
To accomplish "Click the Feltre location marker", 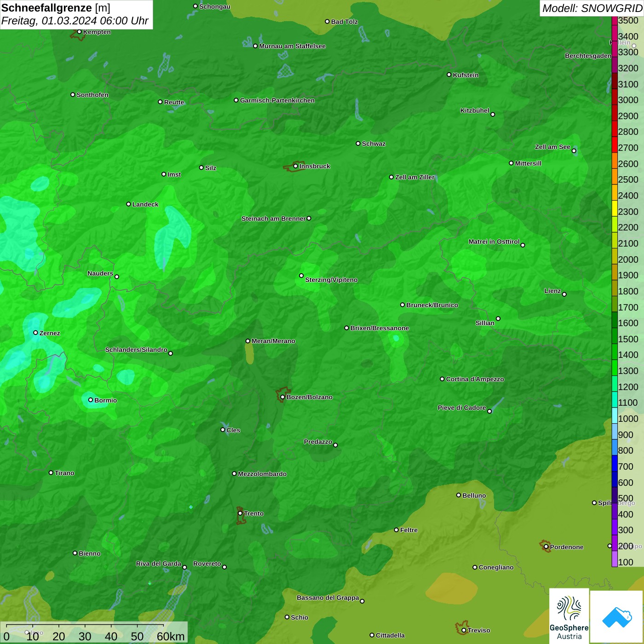I will [396, 530].
